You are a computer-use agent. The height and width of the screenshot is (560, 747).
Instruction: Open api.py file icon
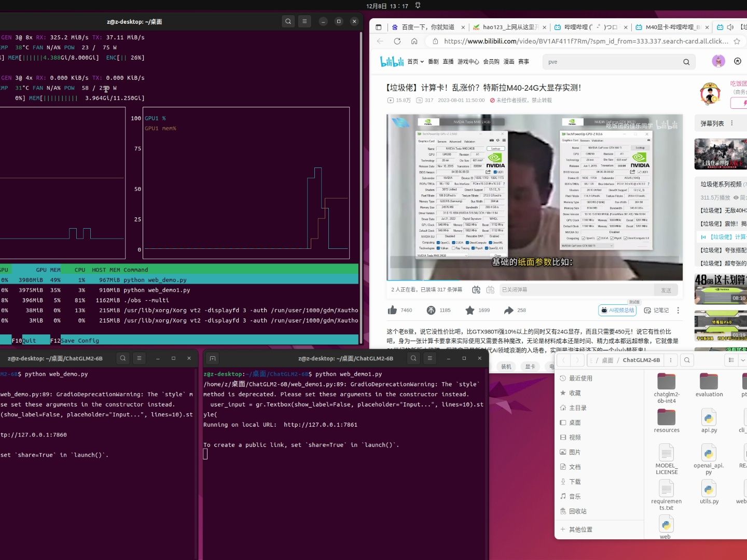tap(709, 421)
